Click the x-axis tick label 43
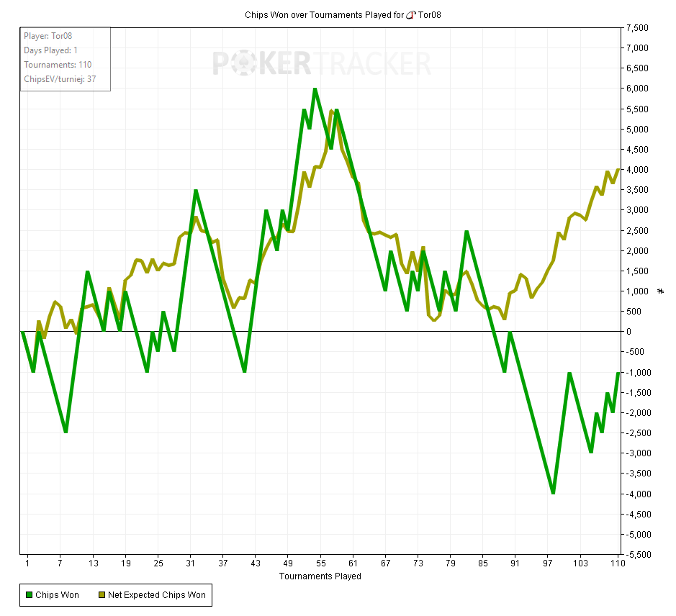676x616 pixels. [256, 563]
